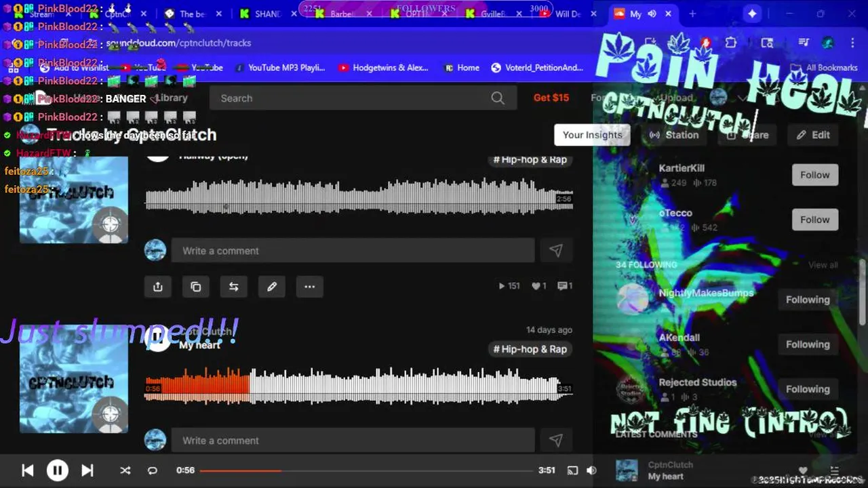The image size is (868, 488).
Task: Switch to the Gville browser tab
Action: pos(492,14)
